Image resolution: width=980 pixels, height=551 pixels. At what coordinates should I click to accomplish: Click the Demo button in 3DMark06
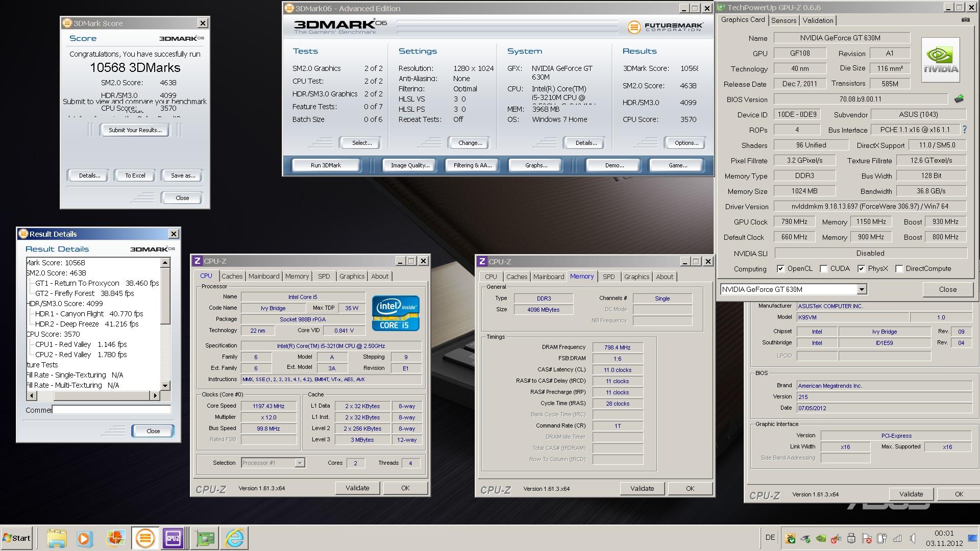[x=615, y=165]
